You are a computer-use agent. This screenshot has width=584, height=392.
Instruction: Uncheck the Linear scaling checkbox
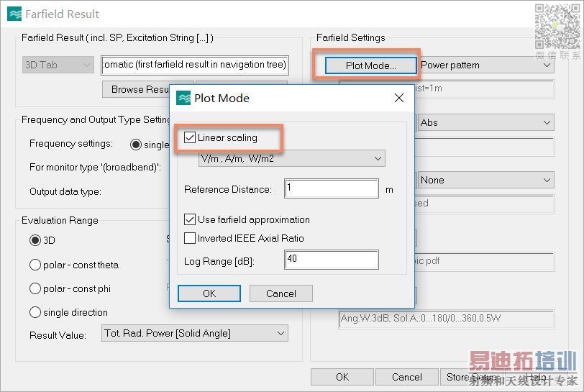(190, 137)
